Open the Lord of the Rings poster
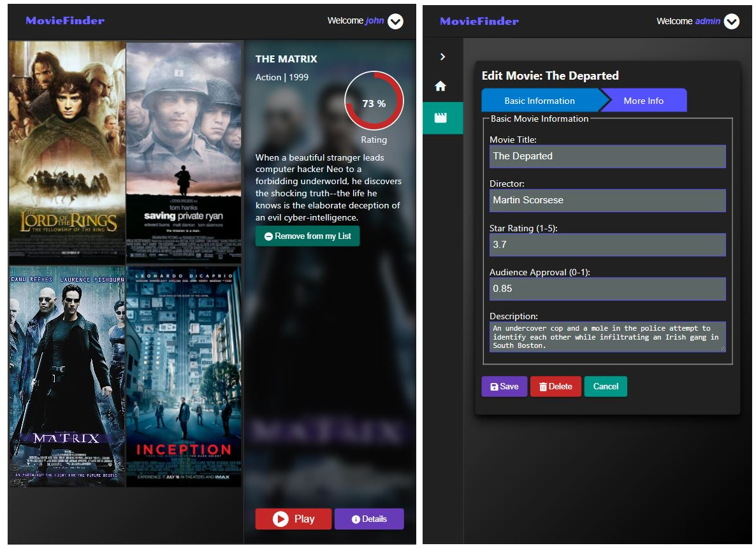The width and height of the screenshot is (756, 548). pyautogui.click(x=66, y=150)
